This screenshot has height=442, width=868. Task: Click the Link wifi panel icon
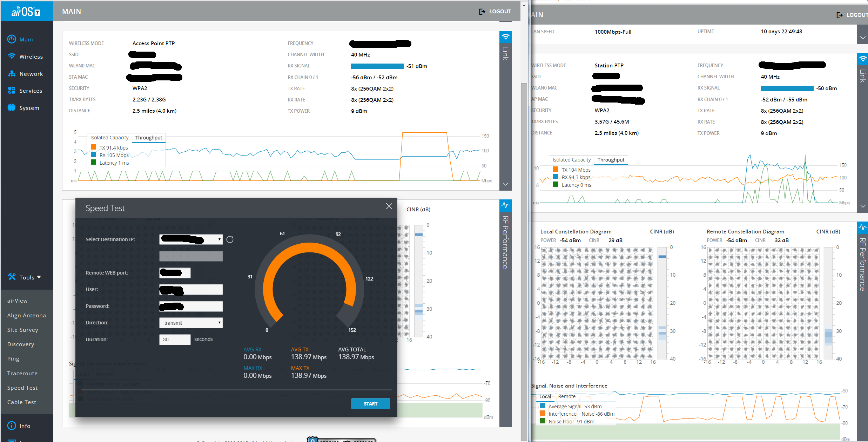point(505,37)
